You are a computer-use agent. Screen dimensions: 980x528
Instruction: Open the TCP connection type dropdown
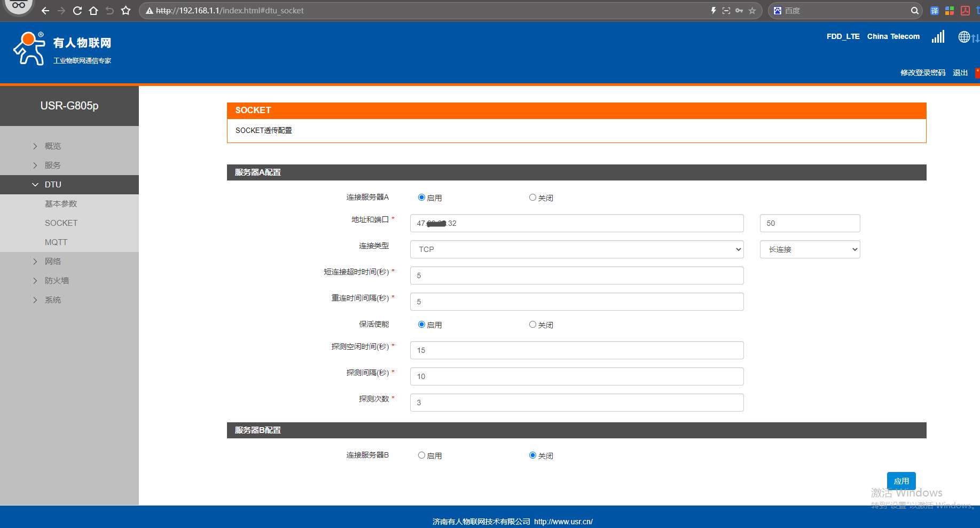577,249
